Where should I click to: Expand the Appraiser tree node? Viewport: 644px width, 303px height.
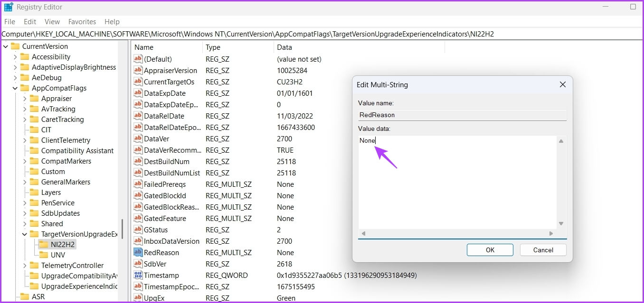pyautogui.click(x=25, y=99)
